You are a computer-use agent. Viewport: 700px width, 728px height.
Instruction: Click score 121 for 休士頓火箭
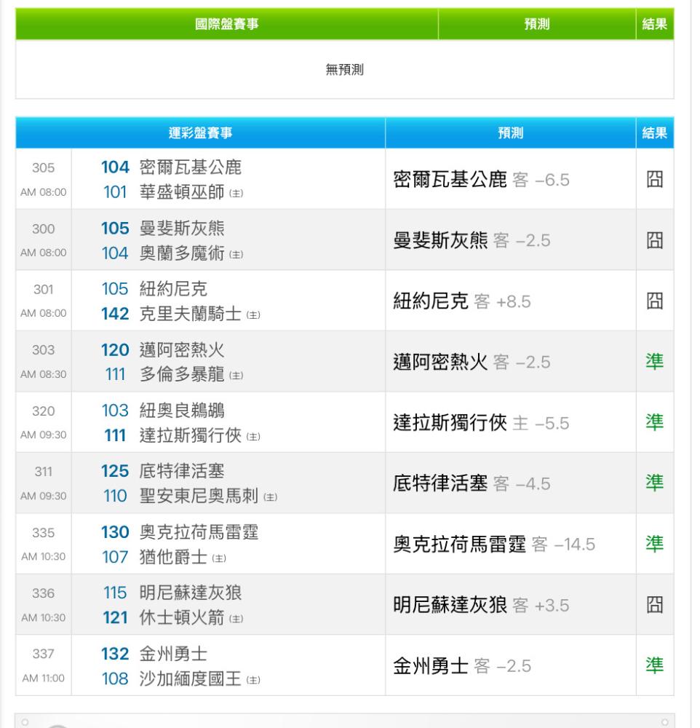pos(115,618)
